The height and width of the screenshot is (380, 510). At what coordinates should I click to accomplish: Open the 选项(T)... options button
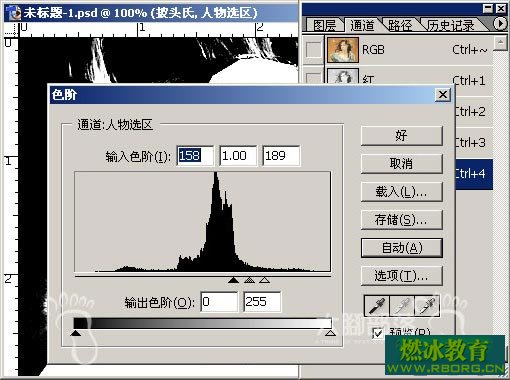pyautogui.click(x=402, y=276)
